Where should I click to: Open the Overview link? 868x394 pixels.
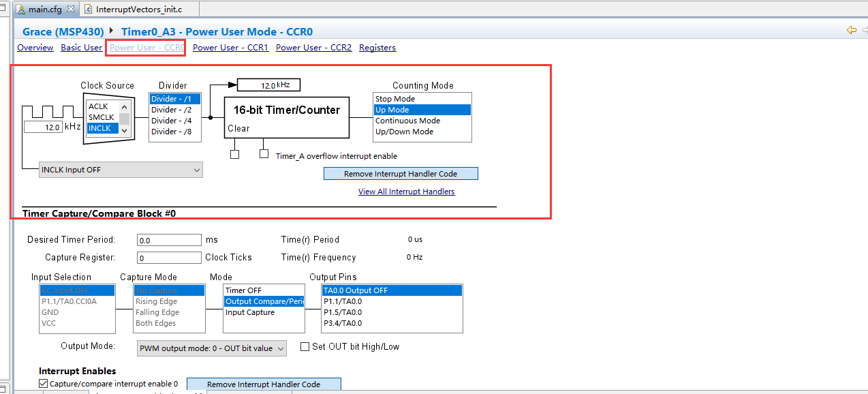pyautogui.click(x=35, y=48)
